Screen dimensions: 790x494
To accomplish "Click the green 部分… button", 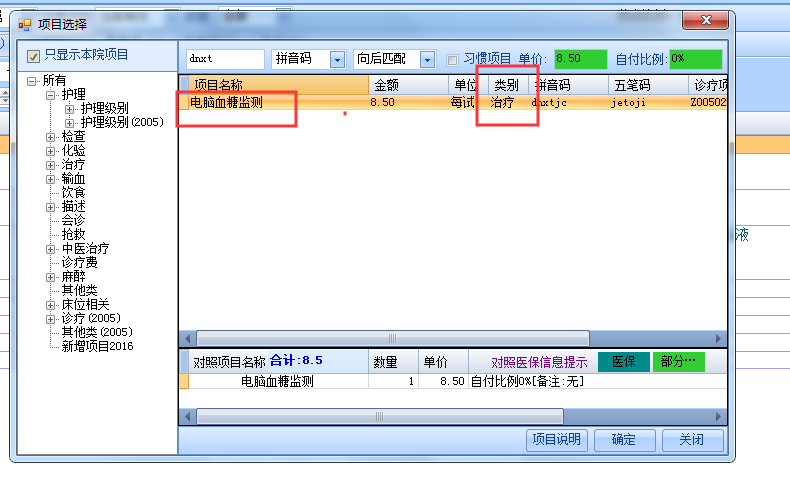I will [678, 362].
